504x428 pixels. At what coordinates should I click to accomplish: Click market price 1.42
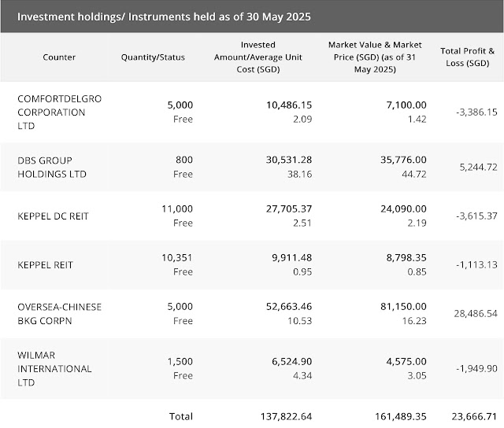417,119
